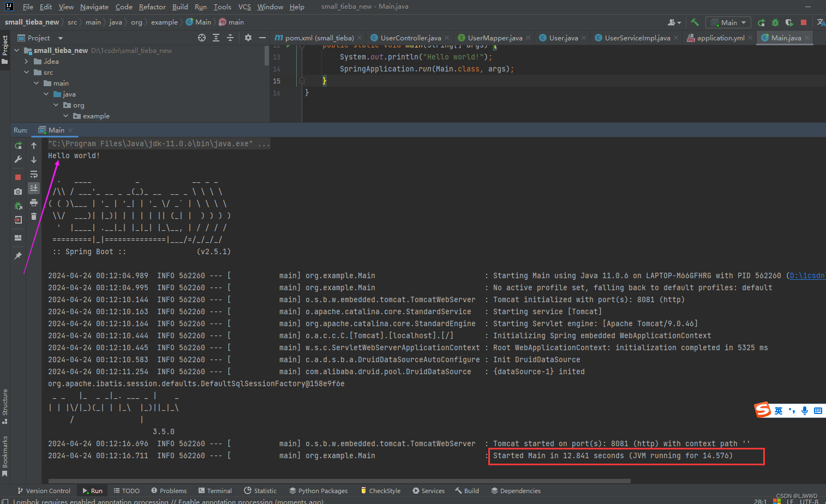
Task: Toggle the Bookmarks side tool button
Action: coord(5,457)
